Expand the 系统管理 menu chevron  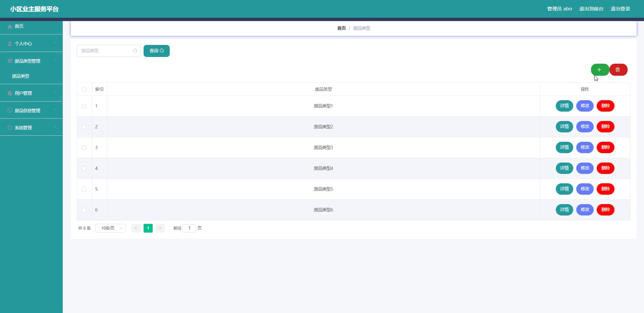pos(55,127)
